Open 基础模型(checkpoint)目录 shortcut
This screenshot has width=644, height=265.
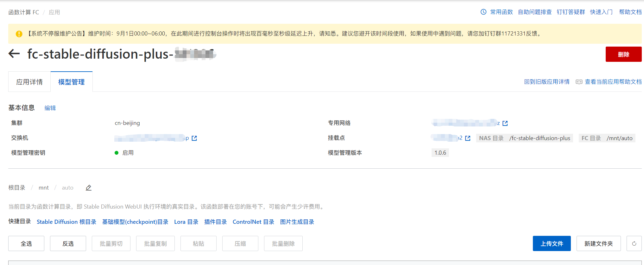coord(135,222)
